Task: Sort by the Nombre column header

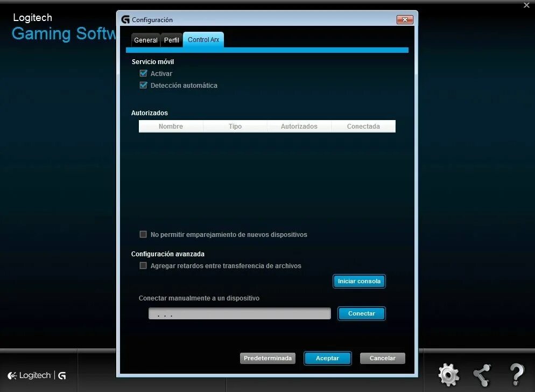Action: tap(171, 127)
